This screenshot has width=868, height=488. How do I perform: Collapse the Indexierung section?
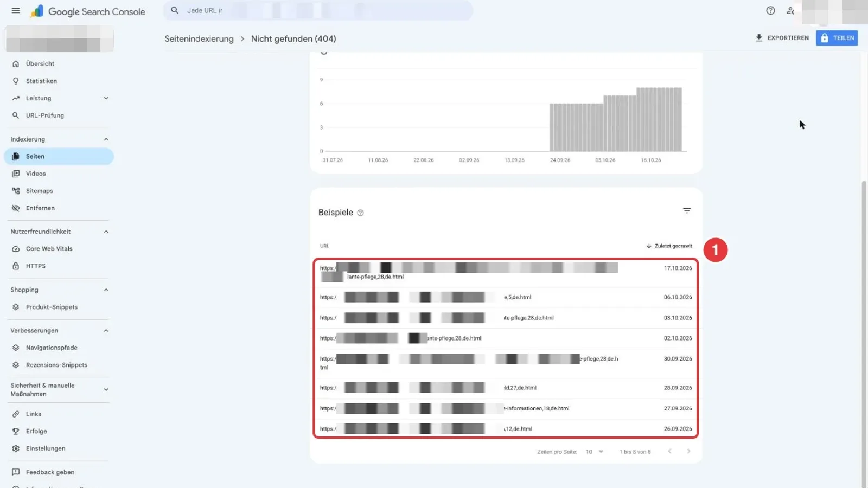click(106, 139)
